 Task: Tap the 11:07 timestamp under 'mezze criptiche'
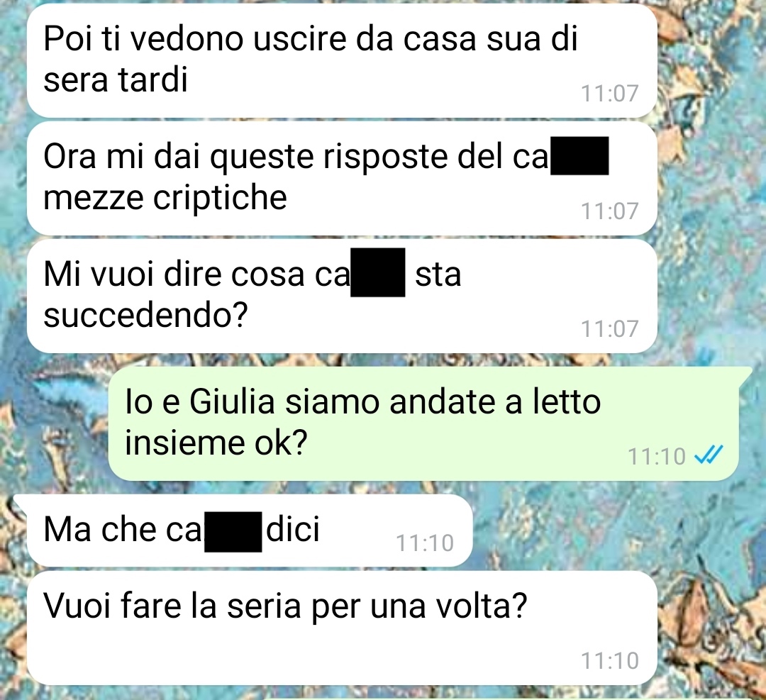pyautogui.click(x=610, y=211)
